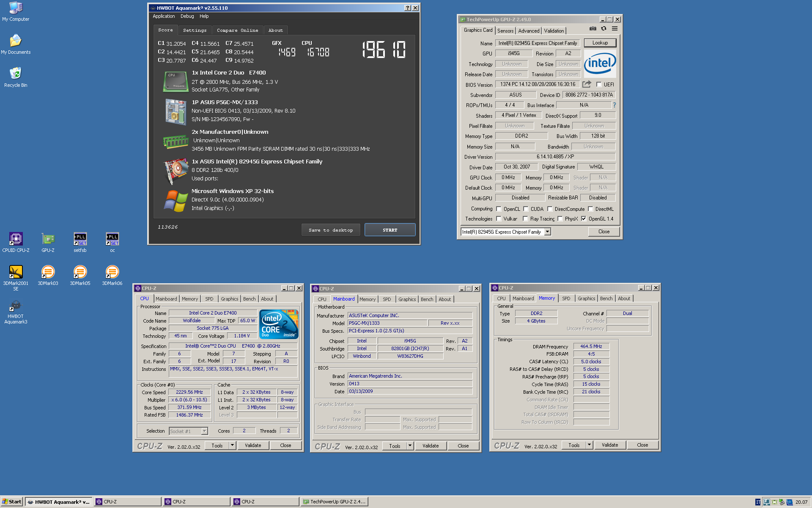Launch HWBOT Aquamark3 desktop shortcut
This screenshot has height=508, width=812.
click(x=16, y=312)
